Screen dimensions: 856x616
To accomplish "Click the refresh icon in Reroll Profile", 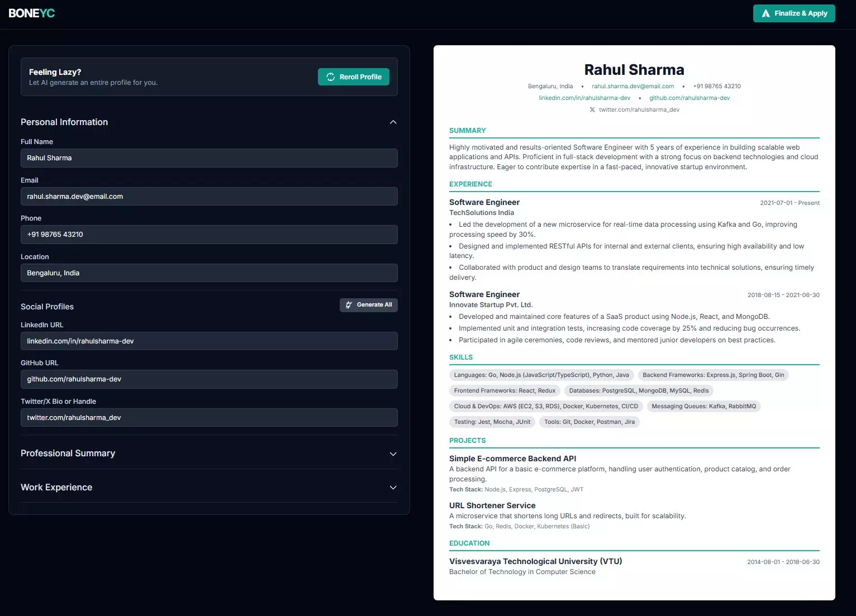I will click(331, 77).
